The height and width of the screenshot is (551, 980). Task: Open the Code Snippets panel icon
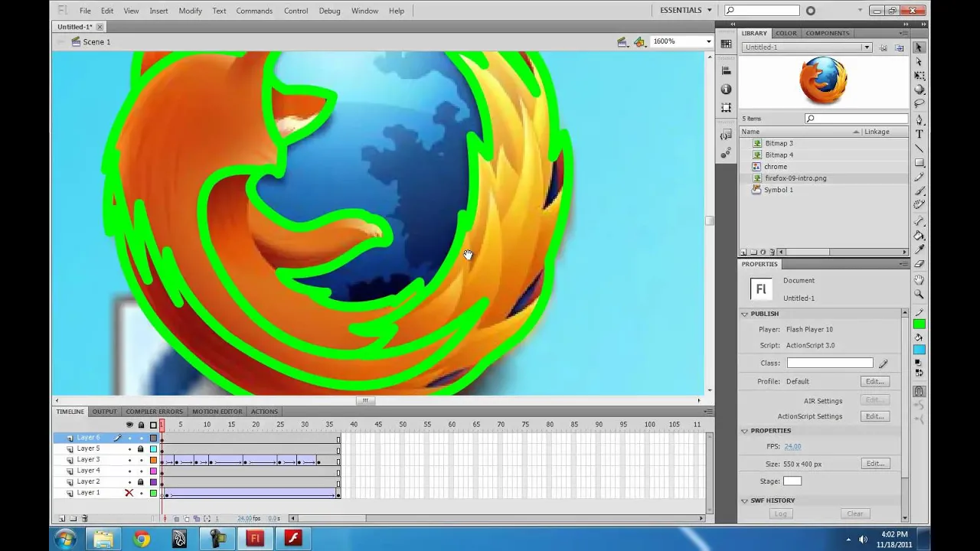[726, 135]
